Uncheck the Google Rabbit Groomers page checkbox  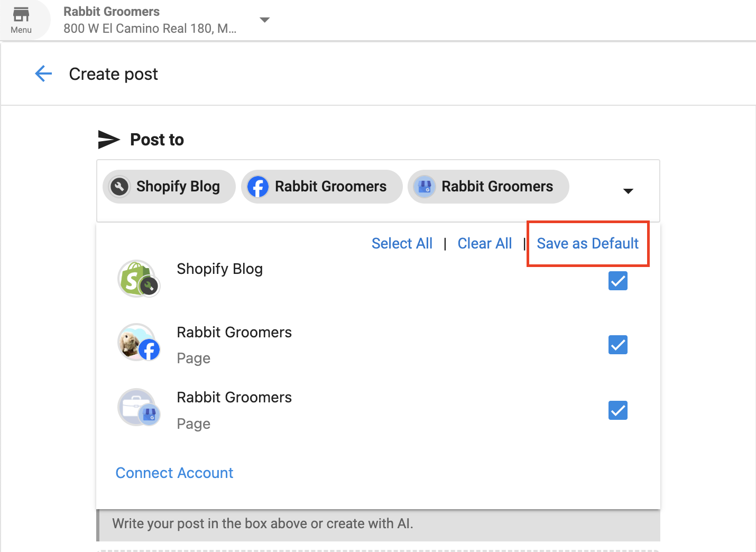coord(617,410)
